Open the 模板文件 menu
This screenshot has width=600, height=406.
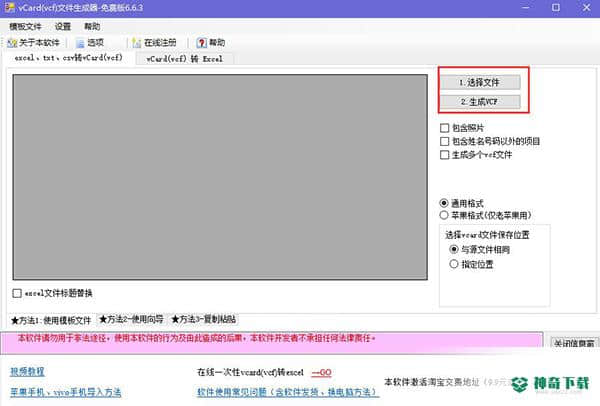click(25, 26)
